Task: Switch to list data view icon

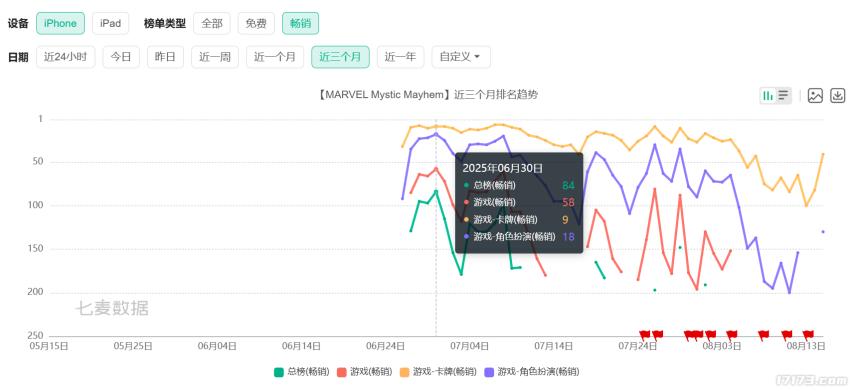Action: point(783,96)
